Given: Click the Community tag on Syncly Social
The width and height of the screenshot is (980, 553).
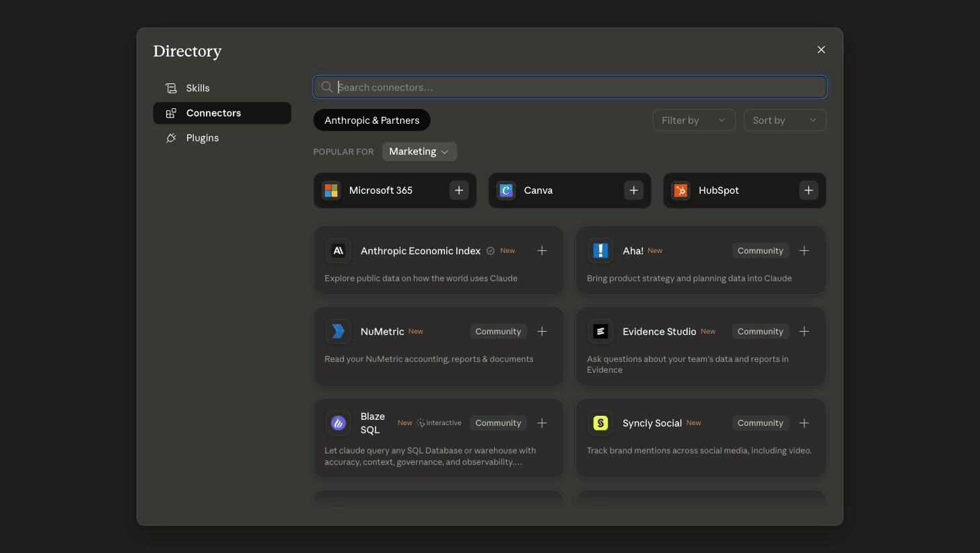Looking at the screenshot, I should pyautogui.click(x=760, y=423).
